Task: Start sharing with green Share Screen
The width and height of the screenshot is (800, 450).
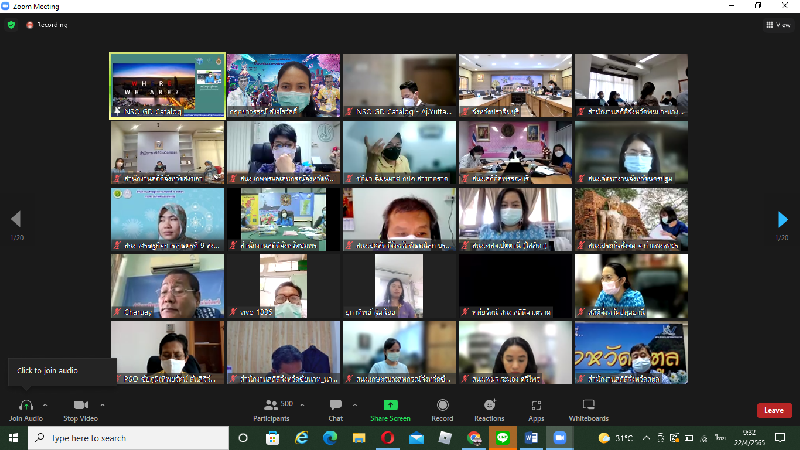Action: 389,405
